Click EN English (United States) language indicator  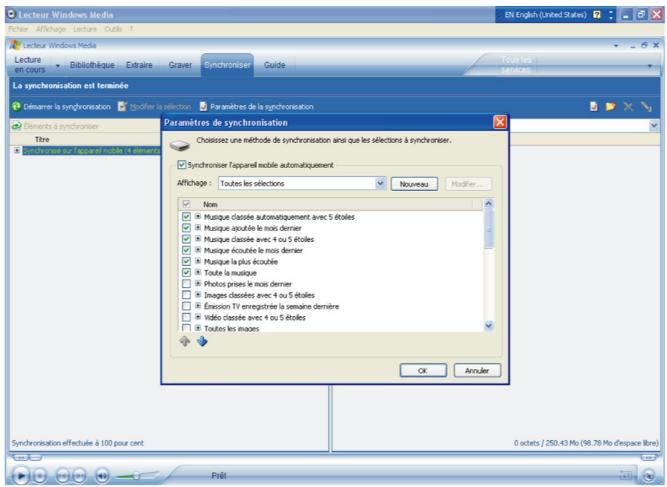pos(545,15)
